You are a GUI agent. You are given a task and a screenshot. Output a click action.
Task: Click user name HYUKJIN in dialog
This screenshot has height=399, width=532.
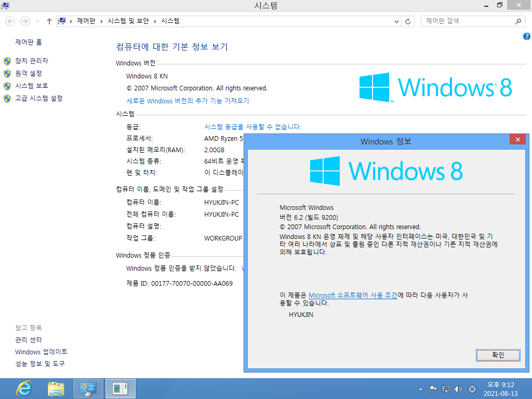(301, 314)
